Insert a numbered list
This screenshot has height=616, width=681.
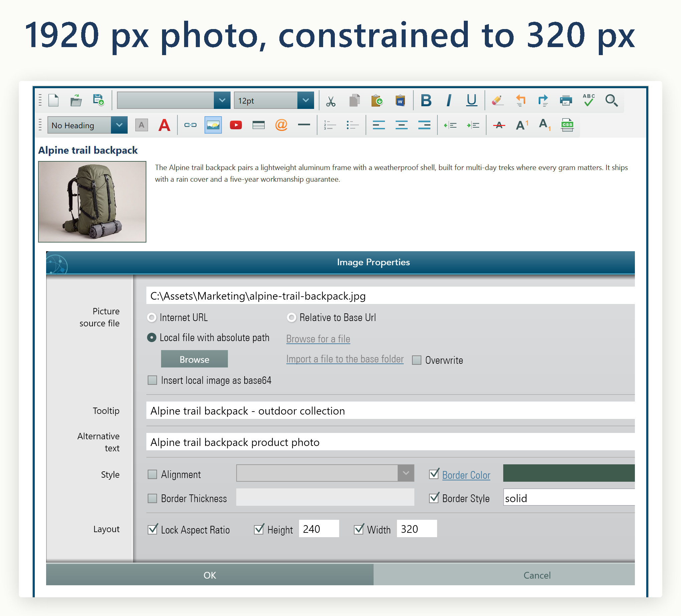pos(330,125)
